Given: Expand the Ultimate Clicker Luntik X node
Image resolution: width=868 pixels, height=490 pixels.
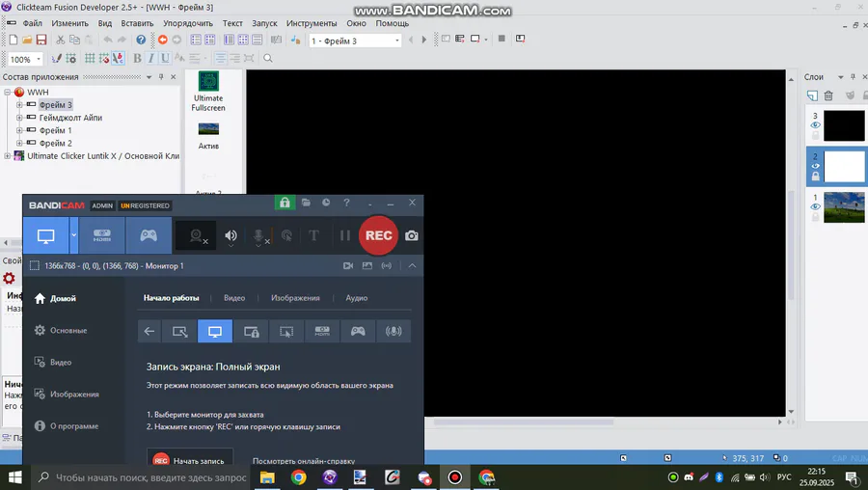Looking at the screenshot, I should point(7,155).
